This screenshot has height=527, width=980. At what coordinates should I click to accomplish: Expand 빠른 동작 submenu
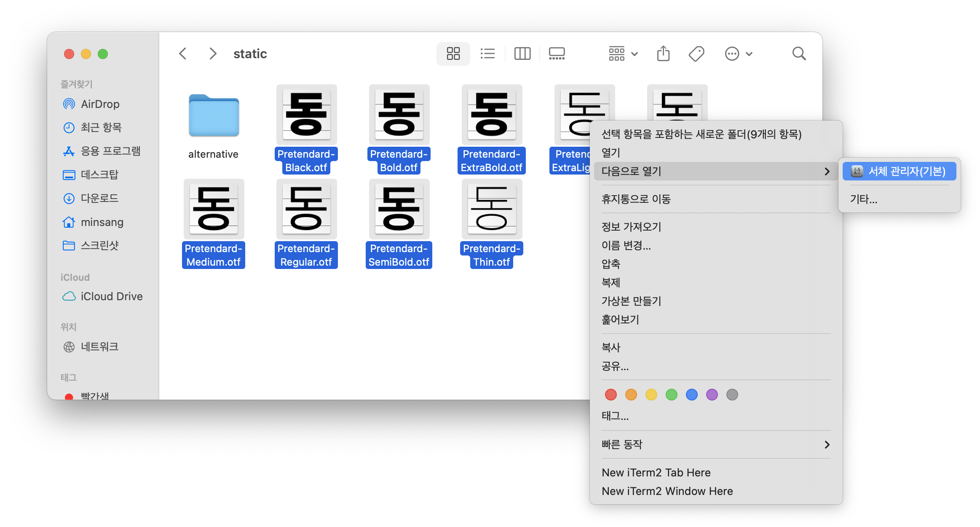click(716, 444)
